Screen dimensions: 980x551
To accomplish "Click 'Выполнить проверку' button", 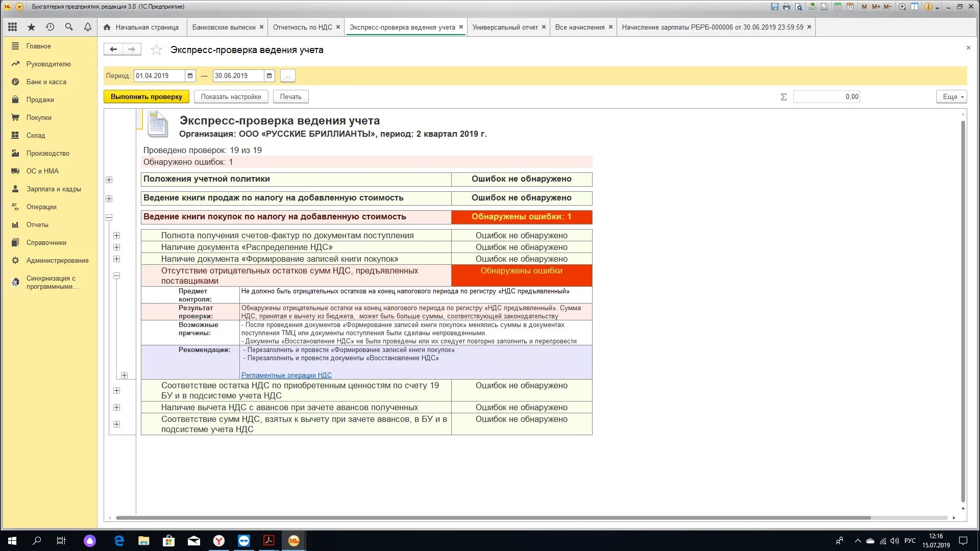I will 146,96.
